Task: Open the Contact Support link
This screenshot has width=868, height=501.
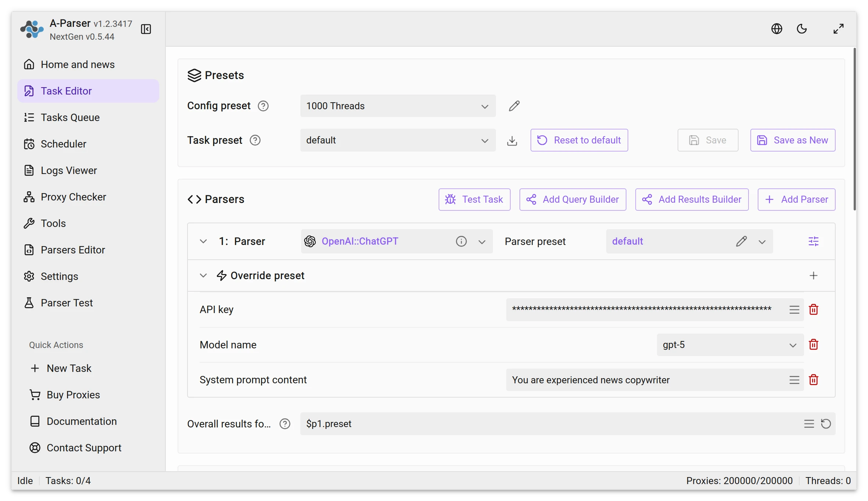Action: click(88, 448)
